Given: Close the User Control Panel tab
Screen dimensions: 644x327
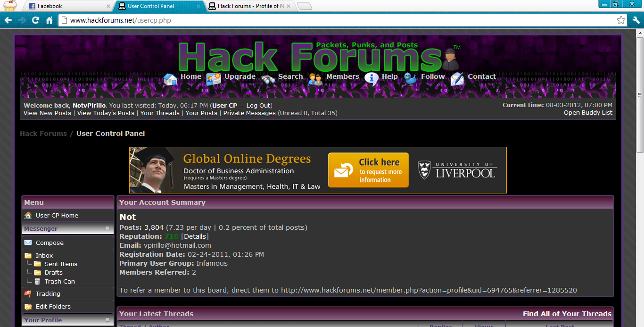Looking at the screenshot, I should (199, 6).
